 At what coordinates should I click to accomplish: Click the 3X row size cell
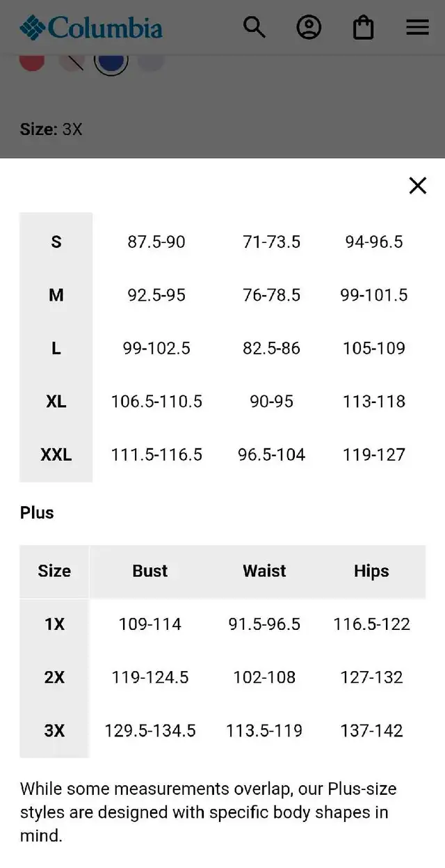(54, 730)
